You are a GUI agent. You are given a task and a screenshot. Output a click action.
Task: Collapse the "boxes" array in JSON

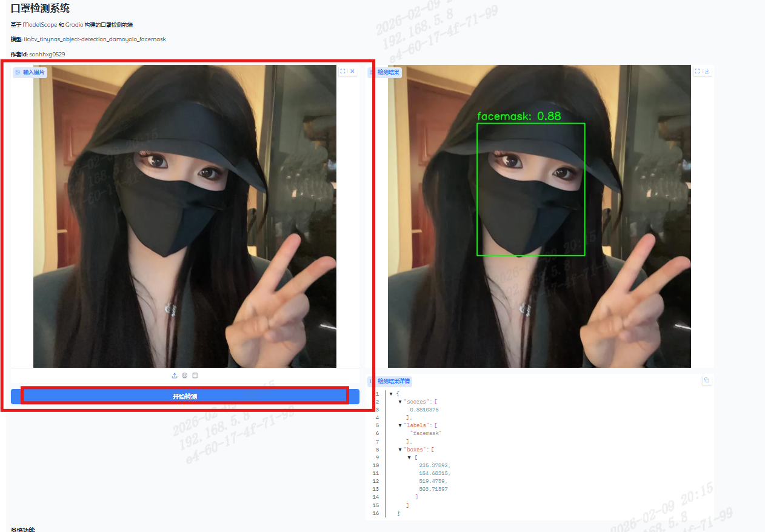[x=400, y=450]
